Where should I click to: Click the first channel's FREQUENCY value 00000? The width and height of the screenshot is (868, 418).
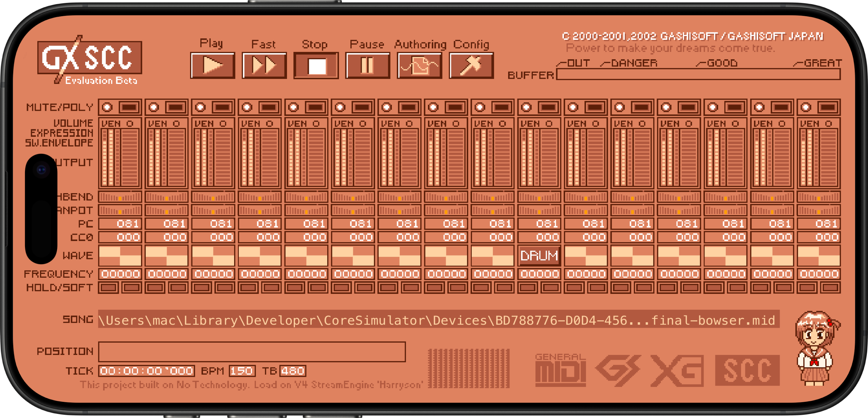tap(120, 274)
